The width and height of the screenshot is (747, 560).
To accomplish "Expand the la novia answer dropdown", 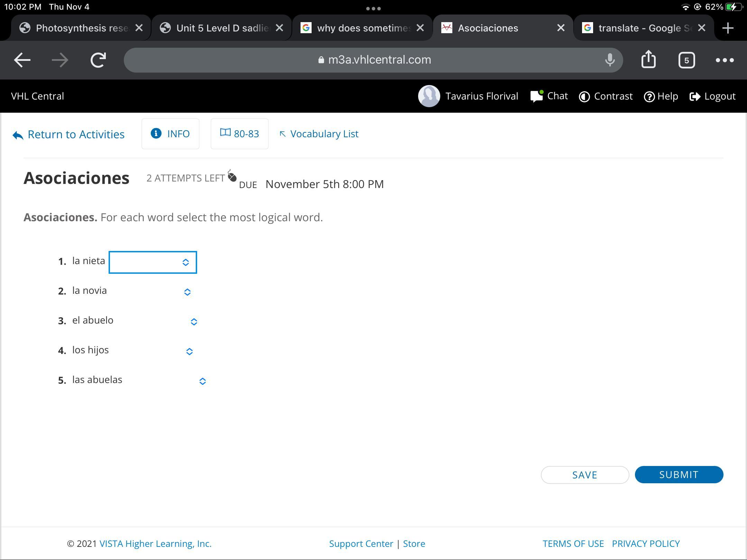I will (x=187, y=292).
